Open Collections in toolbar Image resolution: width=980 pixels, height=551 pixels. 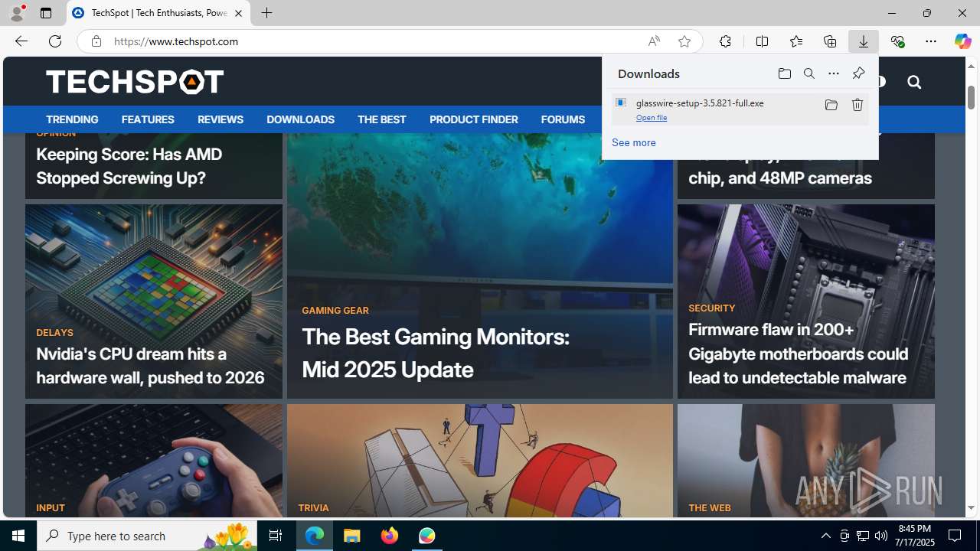[x=829, y=41]
